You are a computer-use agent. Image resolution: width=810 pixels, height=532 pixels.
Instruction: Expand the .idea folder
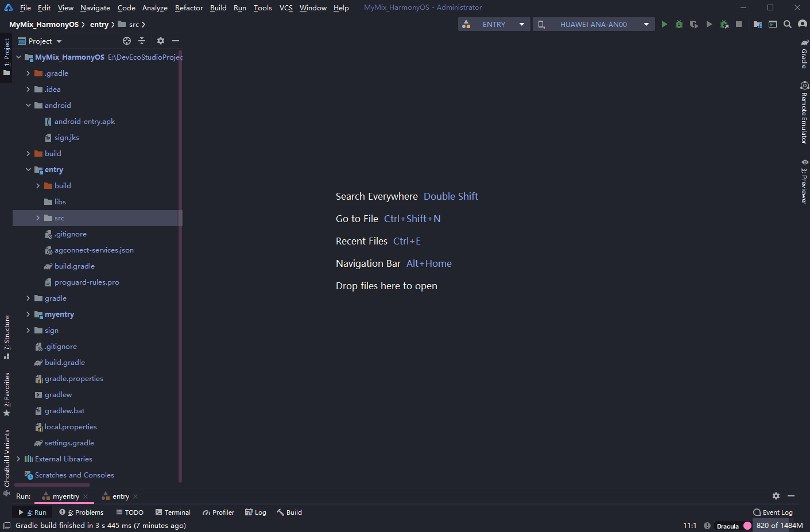pyautogui.click(x=28, y=89)
